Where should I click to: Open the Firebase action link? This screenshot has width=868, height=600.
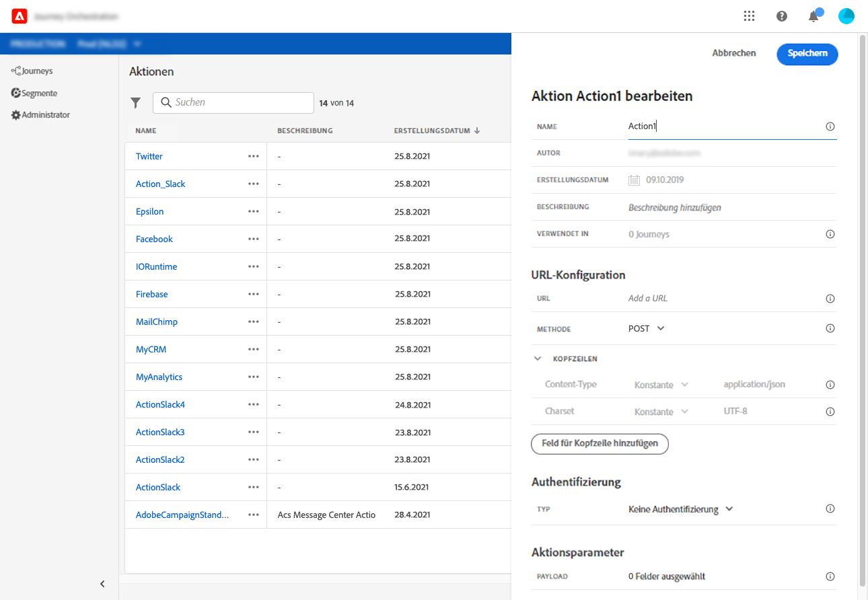[152, 294]
